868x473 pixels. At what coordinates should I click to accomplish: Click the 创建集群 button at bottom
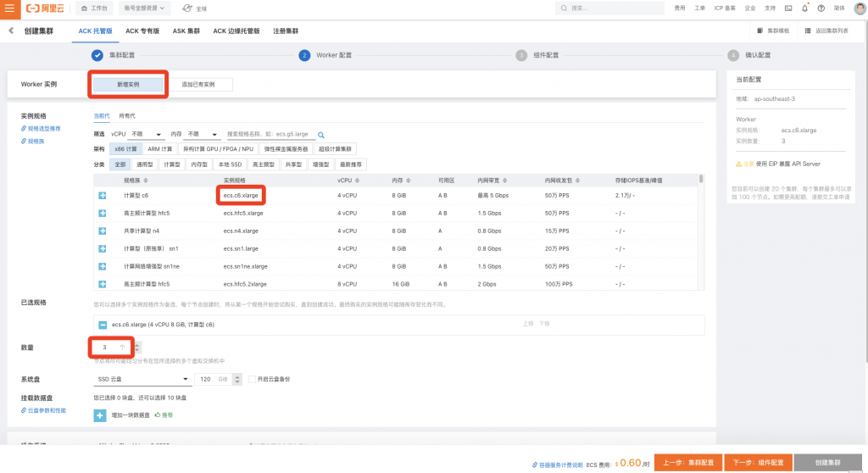827,463
